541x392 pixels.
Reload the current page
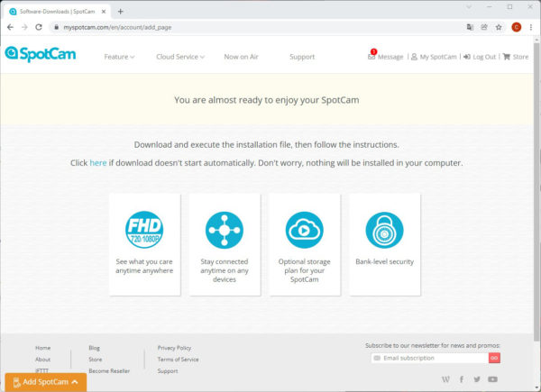[39, 27]
